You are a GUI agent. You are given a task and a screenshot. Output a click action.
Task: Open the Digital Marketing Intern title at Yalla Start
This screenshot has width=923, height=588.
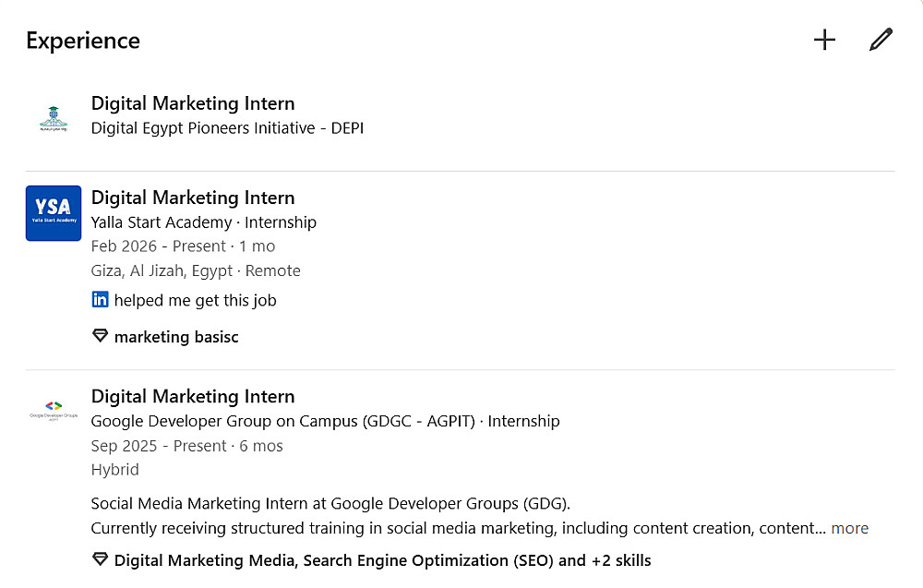coord(193,198)
